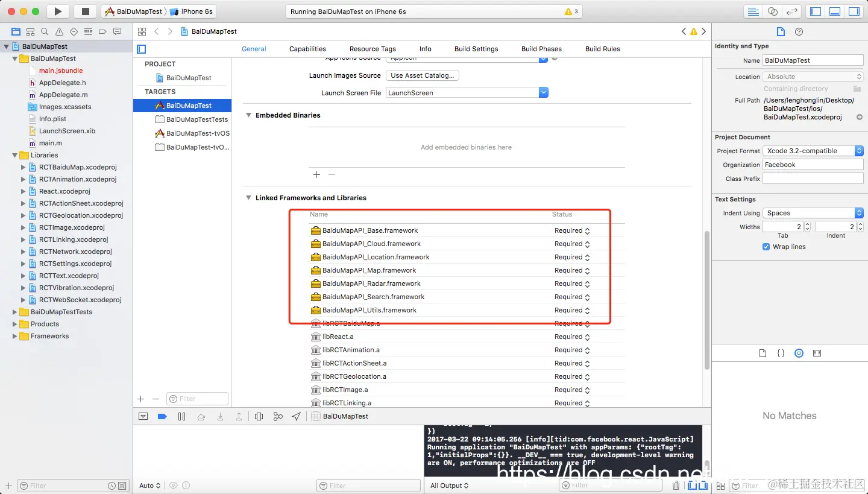The height and width of the screenshot is (494, 868).
Task: Click the Simulate Location arrow icon
Action: pyautogui.click(x=297, y=416)
